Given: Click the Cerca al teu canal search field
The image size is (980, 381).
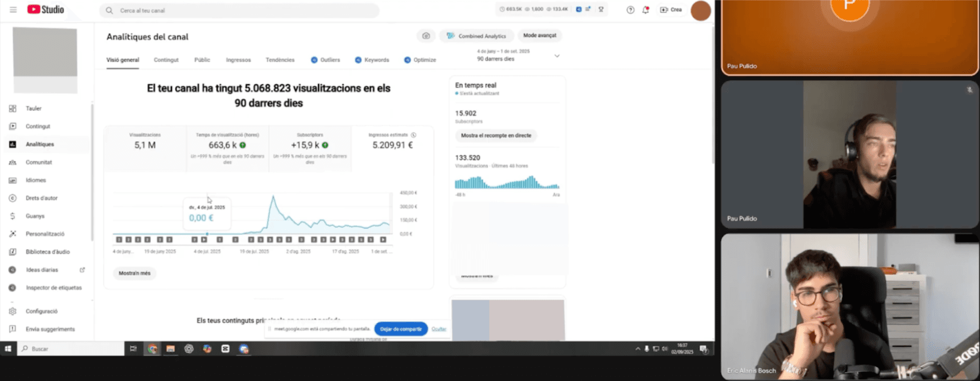Looking at the screenshot, I should tap(241, 11).
